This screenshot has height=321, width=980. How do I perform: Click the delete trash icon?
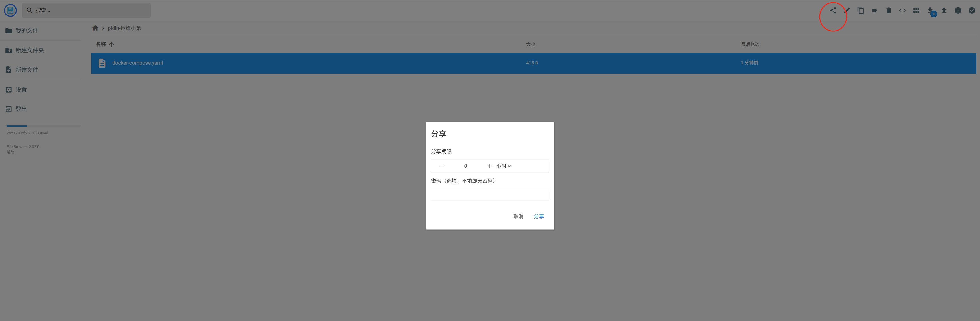888,11
